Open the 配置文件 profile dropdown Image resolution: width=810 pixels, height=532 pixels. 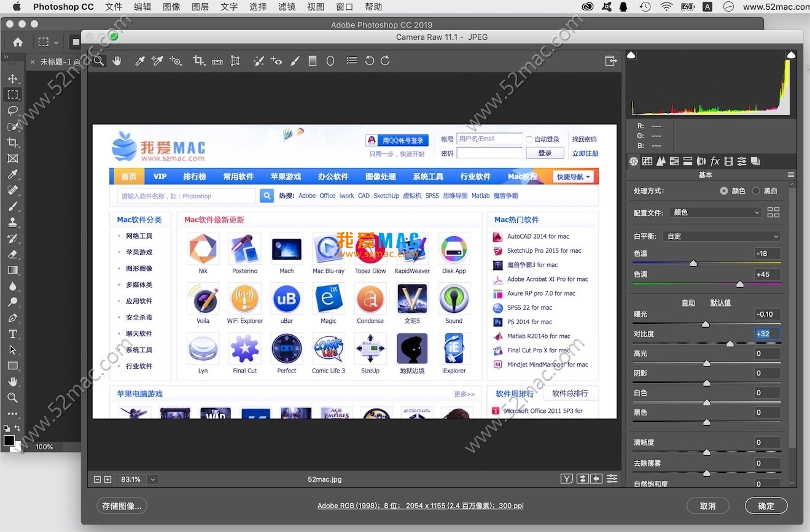click(715, 212)
